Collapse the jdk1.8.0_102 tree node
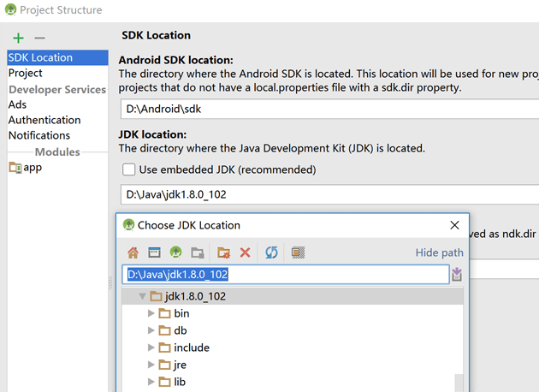Viewport: 539px width, 392px height. pyautogui.click(x=142, y=296)
